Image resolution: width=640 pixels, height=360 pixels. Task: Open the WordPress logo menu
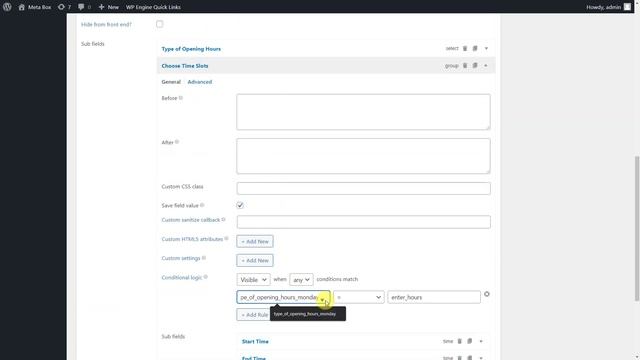(x=7, y=7)
